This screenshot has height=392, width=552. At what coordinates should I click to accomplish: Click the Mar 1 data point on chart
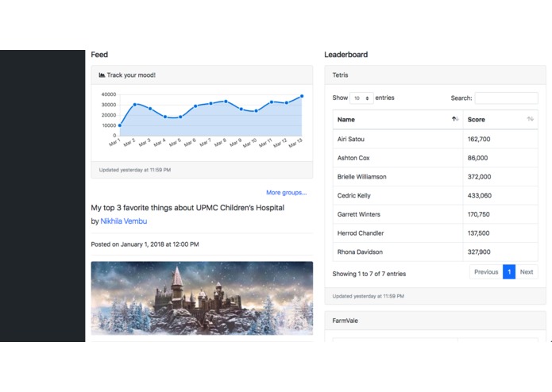120,125
